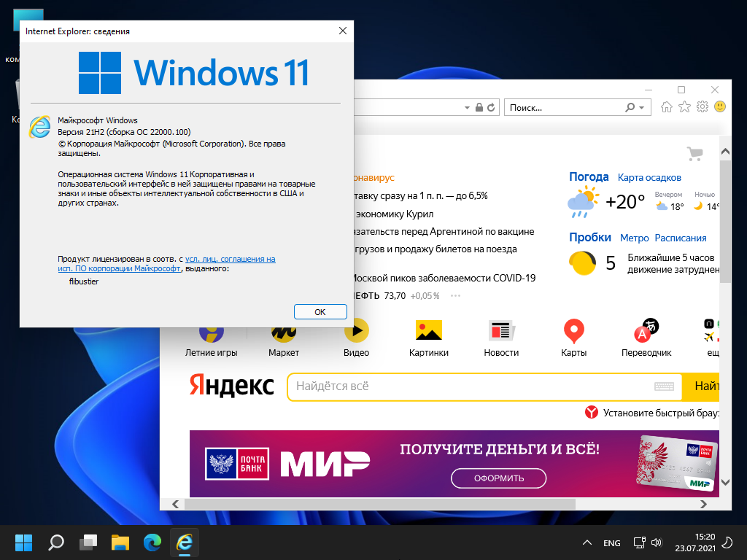Click the smiley feedback icon
The image size is (747, 560).
(x=720, y=107)
